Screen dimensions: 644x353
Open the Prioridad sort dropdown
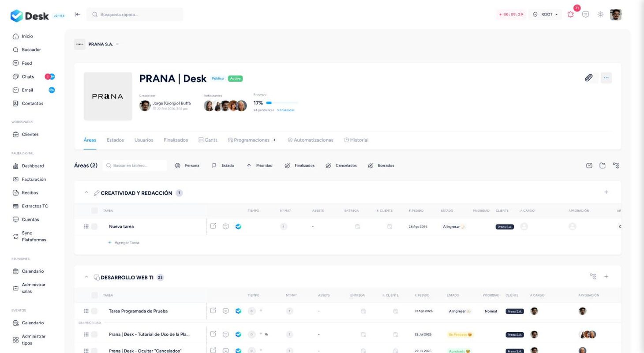click(259, 165)
